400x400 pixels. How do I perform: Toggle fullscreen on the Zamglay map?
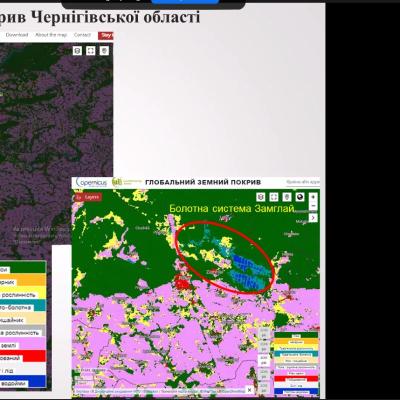click(x=274, y=197)
